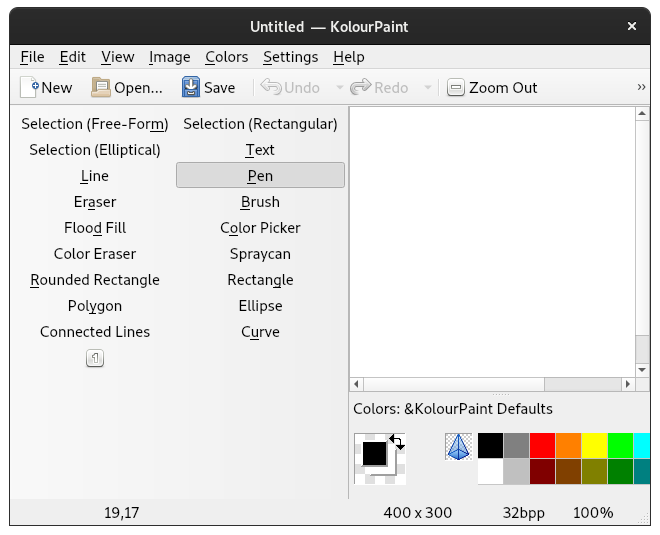Pick the light gray palette swatch

(x=516, y=471)
